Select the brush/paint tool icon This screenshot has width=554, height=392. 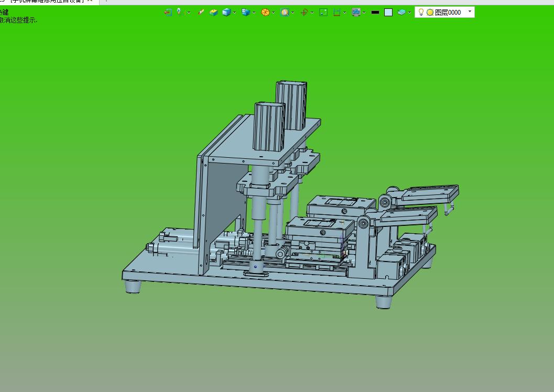click(x=201, y=13)
